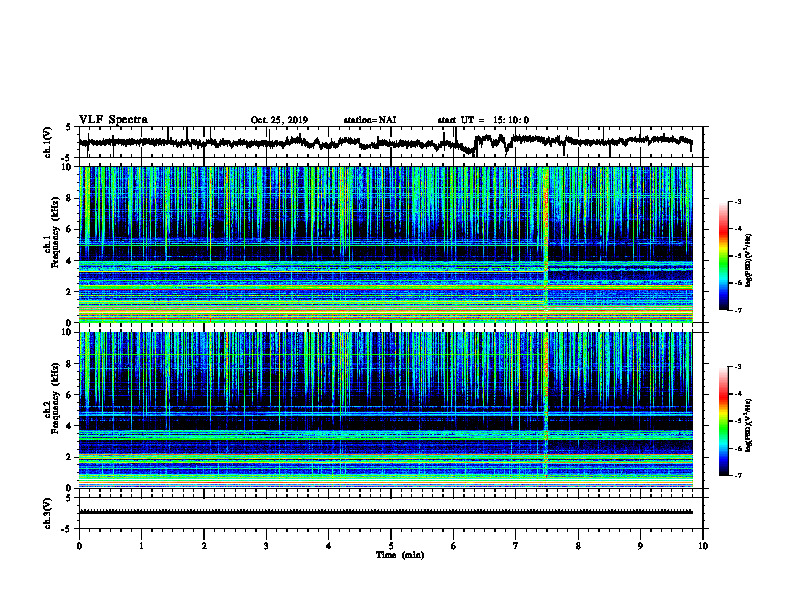The width and height of the screenshot is (792, 612).
Task: Click the "ch.1(V)" waveform axis label
Action: pyautogui.click(x=48, y=142)
